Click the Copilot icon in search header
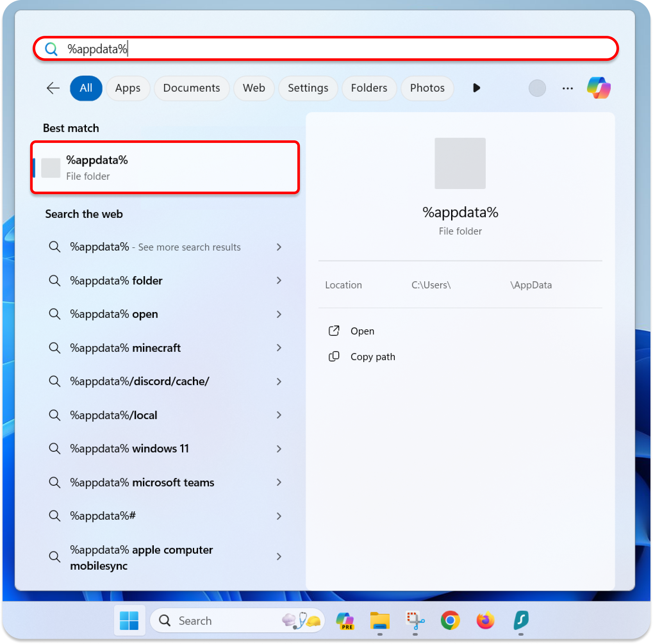Viewport: 653px width, 644px height. (x=598, y=88)
